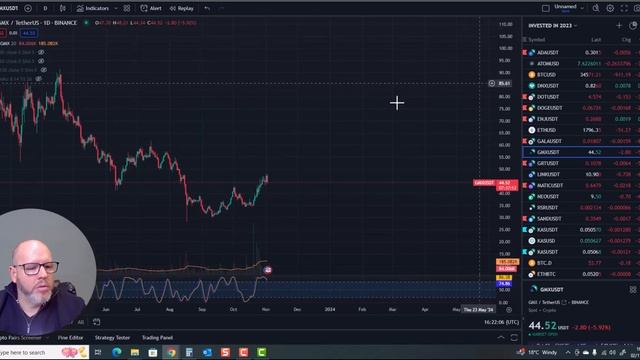Image resolution: width=640 pixels, height=360 pixels.
Task: Click the details panel grid icon near GMXUSDT
Action: pos(633,289)
